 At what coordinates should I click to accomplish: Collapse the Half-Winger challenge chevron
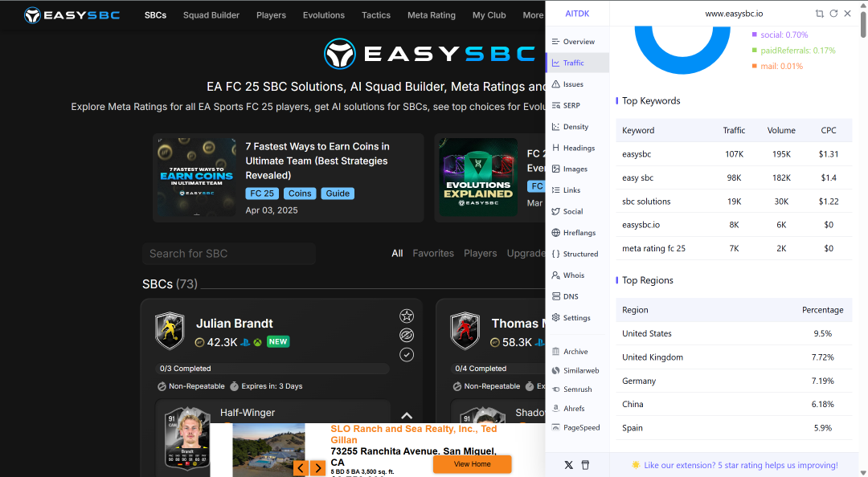(407, 416)
